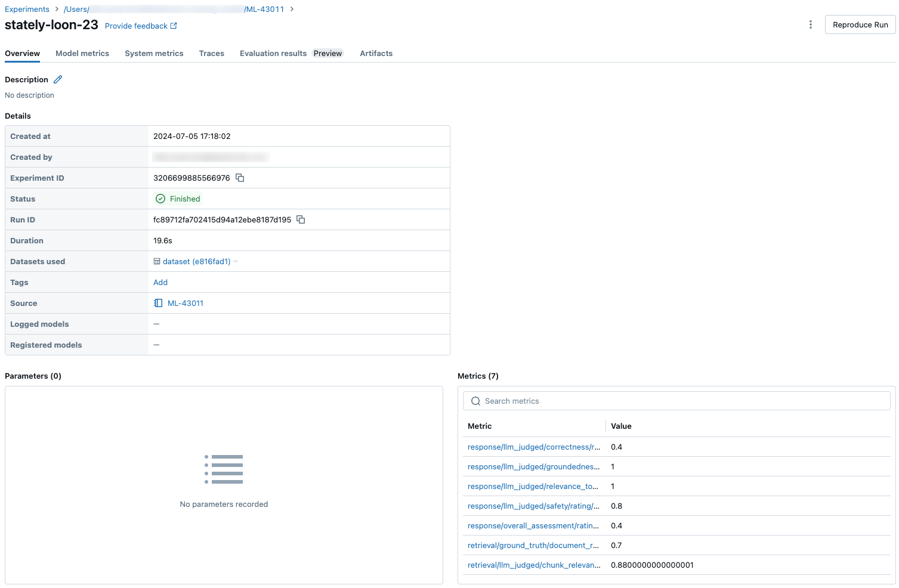
Task: Click the green Finished status check icon
Action: click(x=160, y=199)
